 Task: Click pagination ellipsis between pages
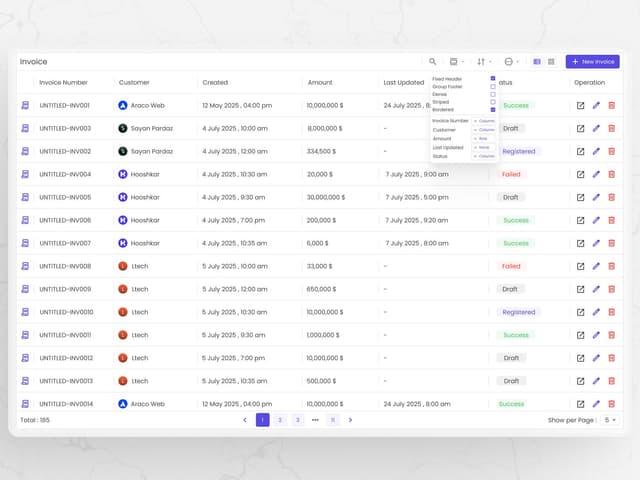(x=315, y=420)
